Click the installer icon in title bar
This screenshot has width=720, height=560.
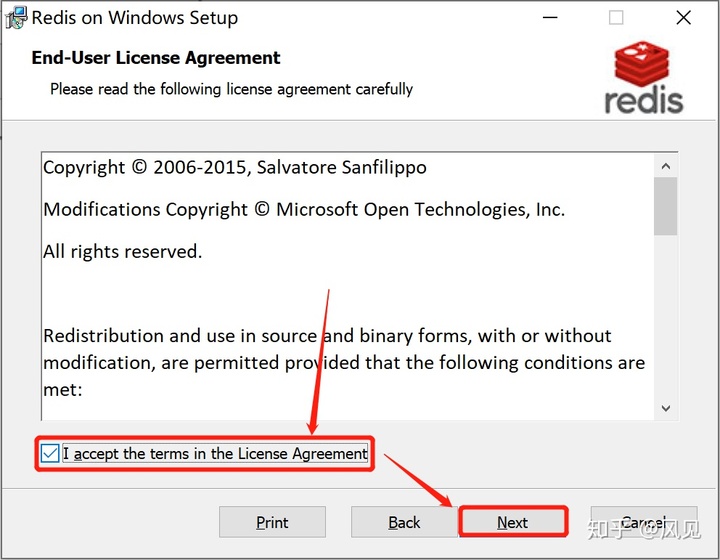[x=16, y=18]
